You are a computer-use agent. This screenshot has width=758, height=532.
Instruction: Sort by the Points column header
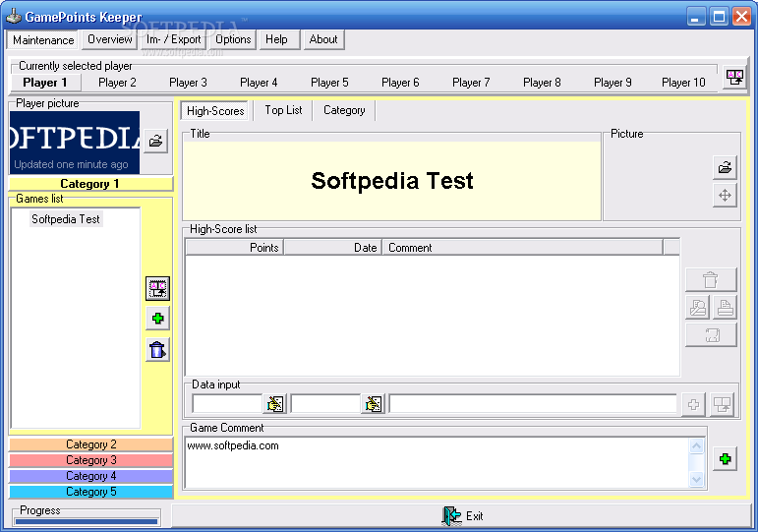[x=234, y=248]
